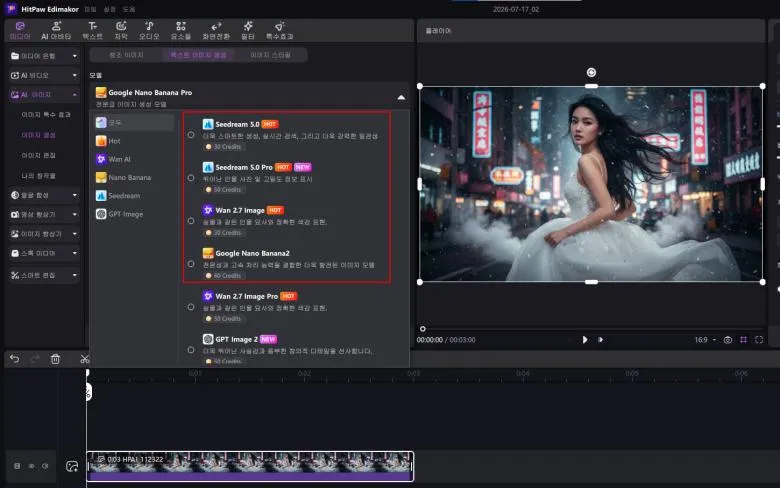The height and width of the screenshot is (488, 780).
Task: Switch to the text-to-image generation tab
Action: pyautogui.click(x=198, y=55)
